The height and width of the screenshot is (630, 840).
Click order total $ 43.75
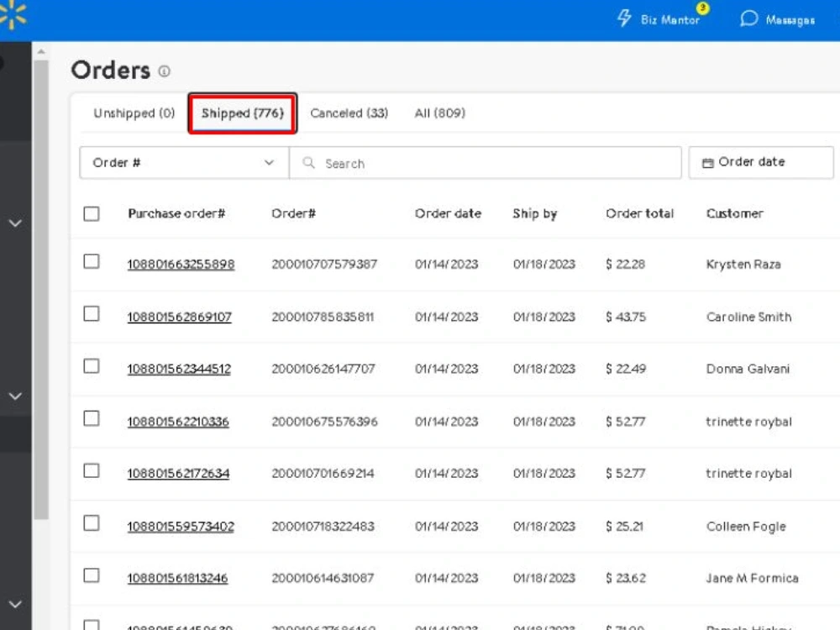coord(625,318)
